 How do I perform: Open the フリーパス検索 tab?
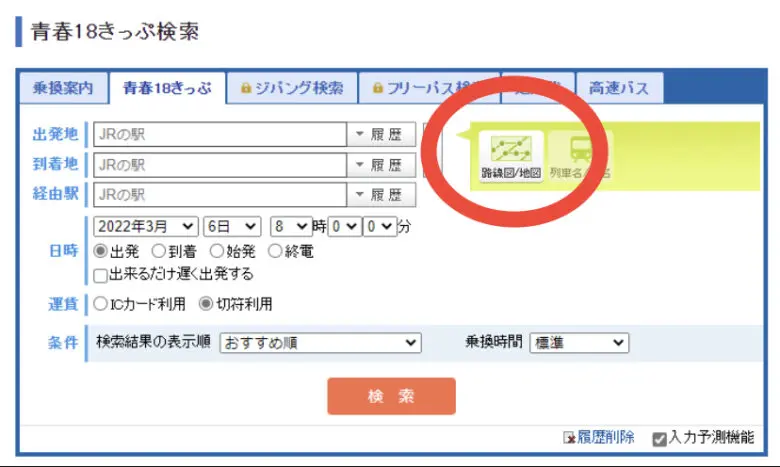pos(429,88)
